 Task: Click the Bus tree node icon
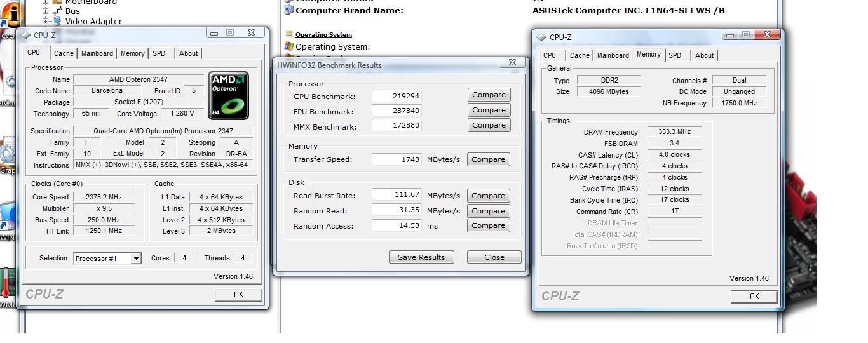tap(57, 11)
